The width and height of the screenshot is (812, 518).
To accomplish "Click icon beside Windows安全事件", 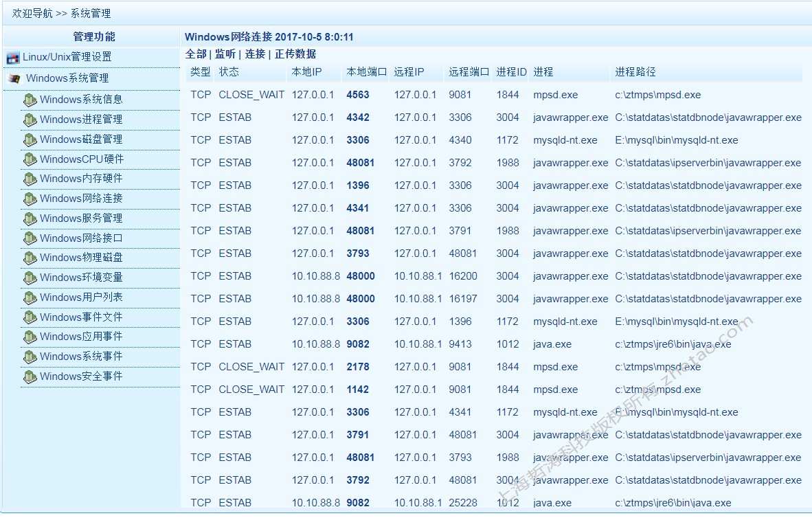I will [x=30, y=376].
